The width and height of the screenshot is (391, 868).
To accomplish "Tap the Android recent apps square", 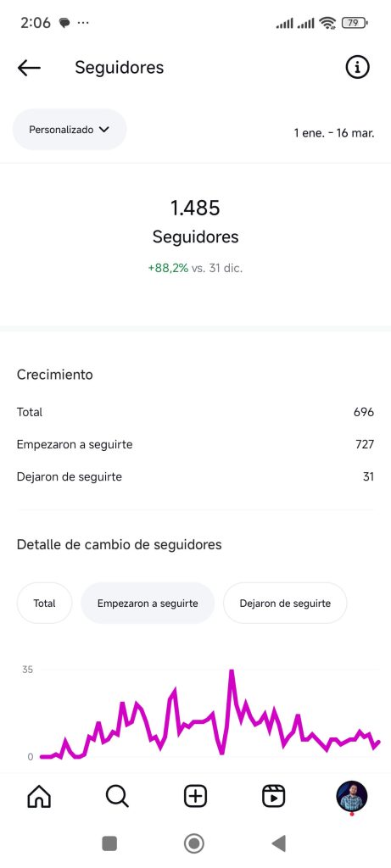I will pyautogui.click(x=109, y=843).
